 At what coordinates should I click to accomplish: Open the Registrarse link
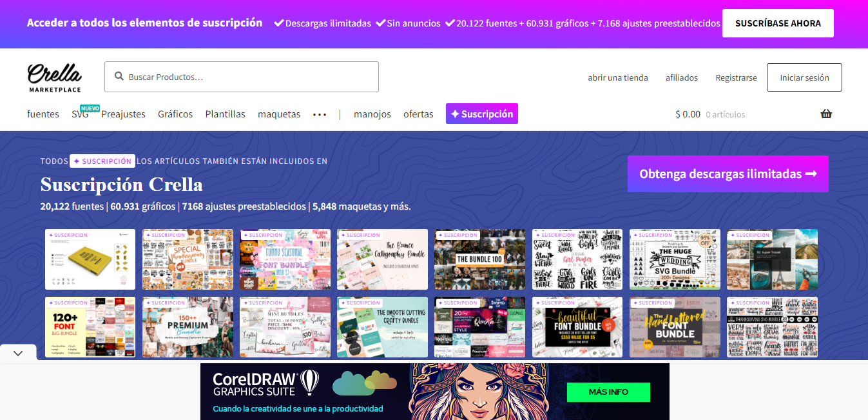[x=736, y=77]
